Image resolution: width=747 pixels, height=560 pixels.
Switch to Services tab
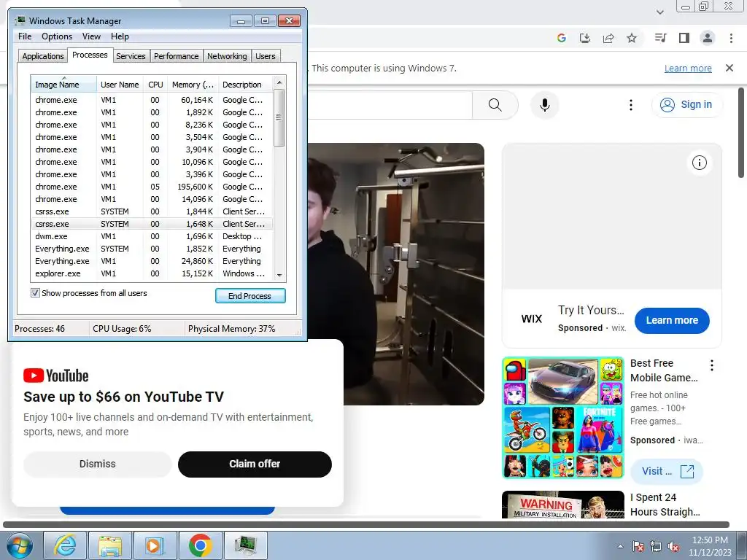coord(131,56)
